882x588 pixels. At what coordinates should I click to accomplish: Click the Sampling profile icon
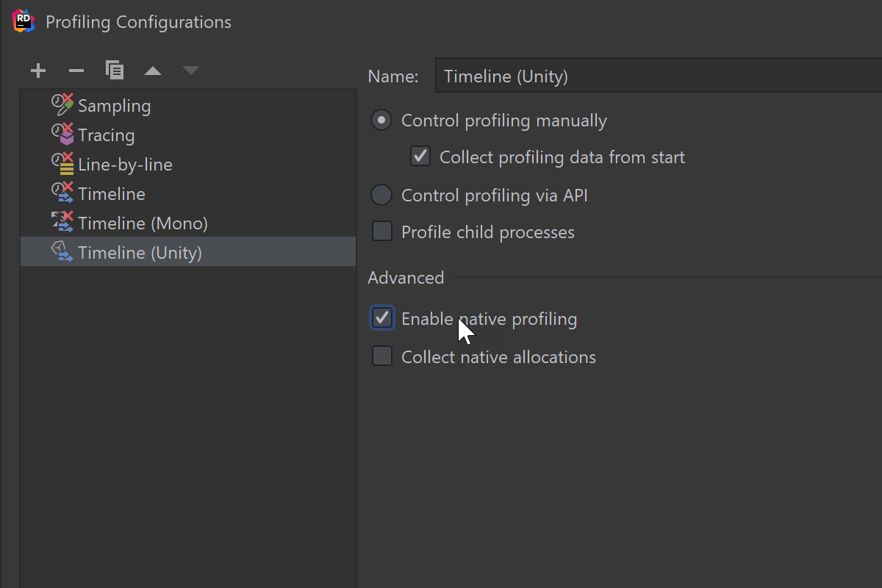click(62, 104)
